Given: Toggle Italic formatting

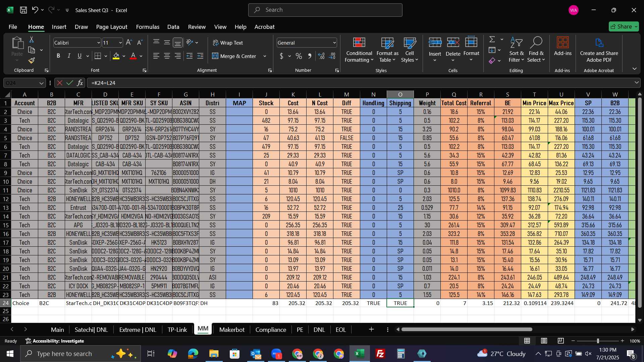Looking at the screenshot, I should click(69, 56).
